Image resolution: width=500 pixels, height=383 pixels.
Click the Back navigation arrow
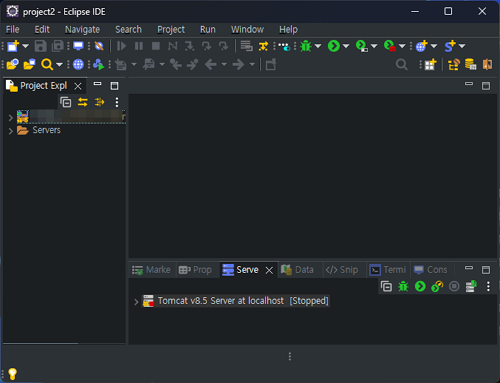(211, 64)
